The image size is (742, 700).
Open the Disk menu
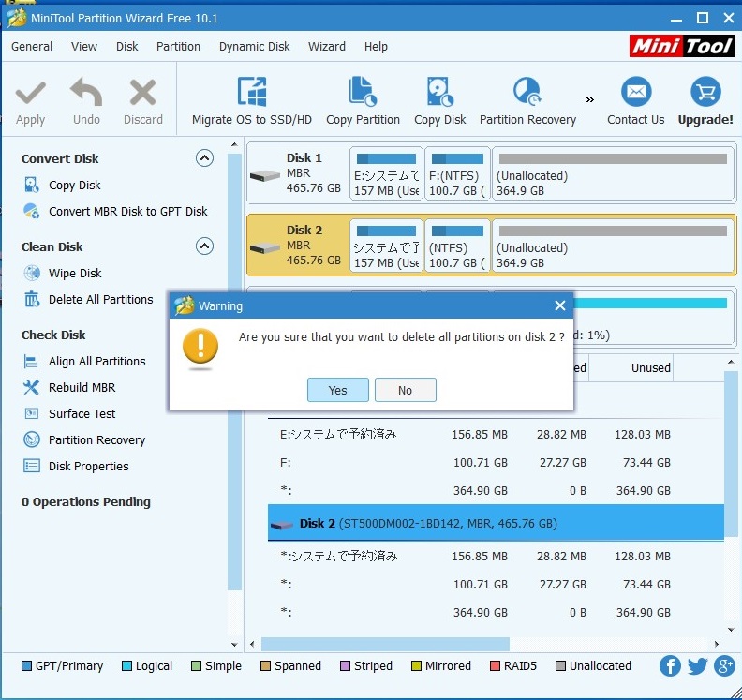[x=126, y=46]
